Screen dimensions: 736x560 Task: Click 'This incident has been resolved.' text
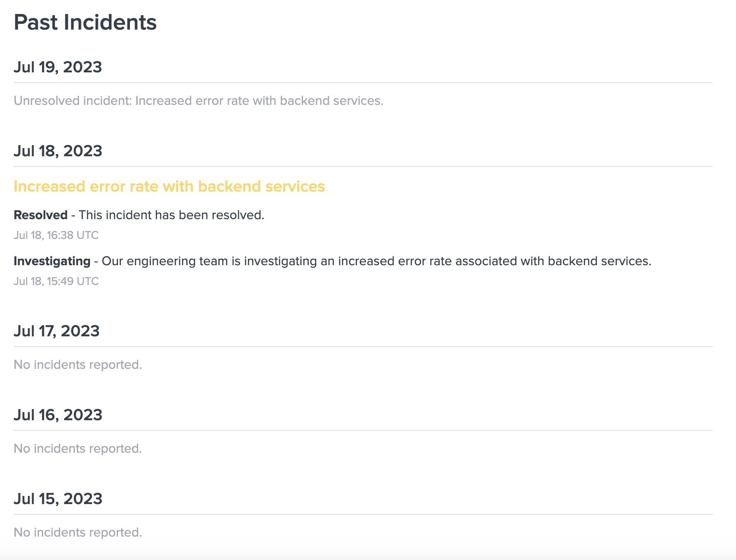click(171, 215)
